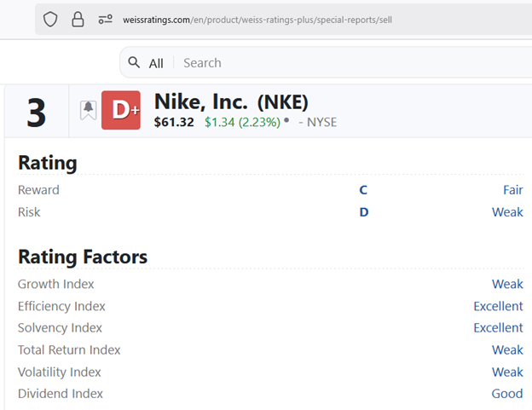The height and width of the screenshot is (410, 532).
Task: Click the Efficiency Index label
Action: (61, 306)
